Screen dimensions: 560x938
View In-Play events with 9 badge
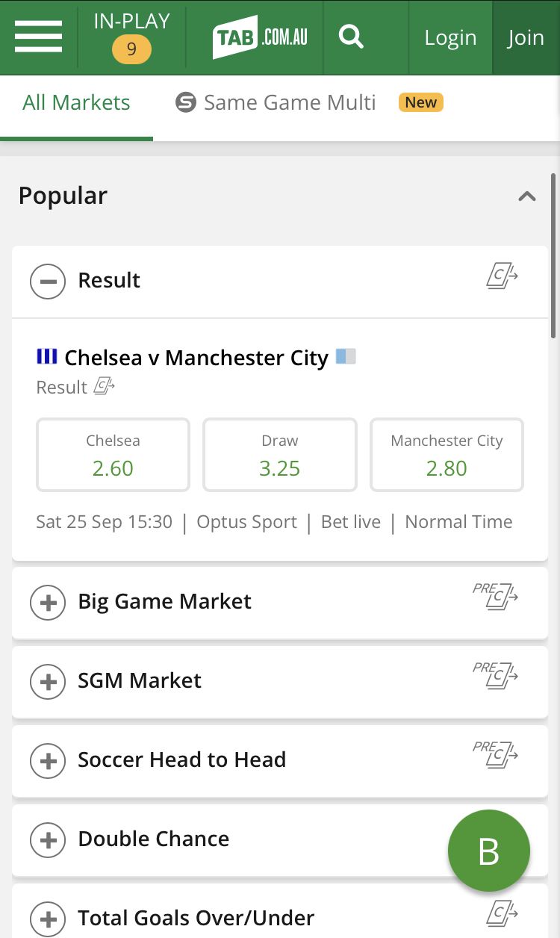[x=131, y=37]
